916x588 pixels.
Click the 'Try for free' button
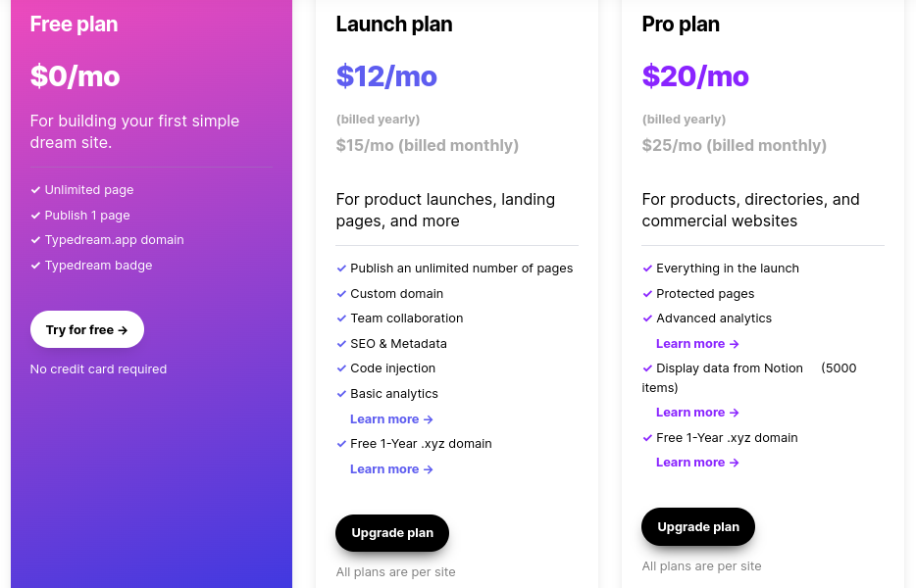point(87,329)
